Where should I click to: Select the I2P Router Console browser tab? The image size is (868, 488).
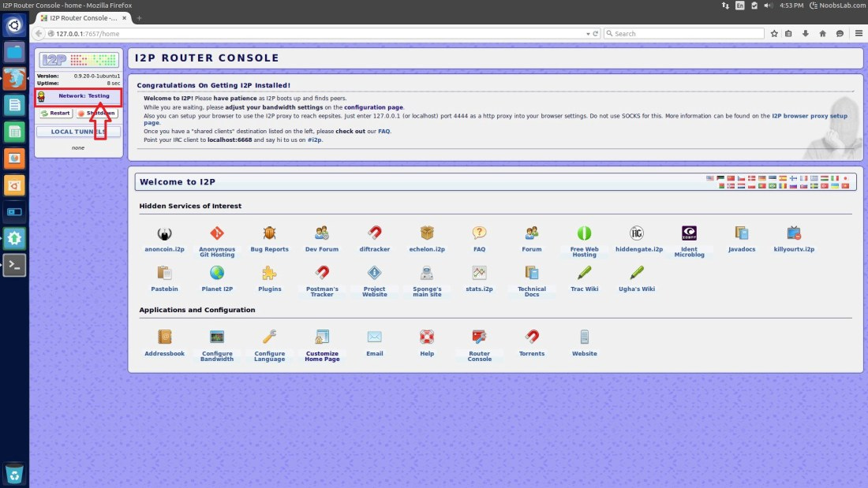(83, 18)
